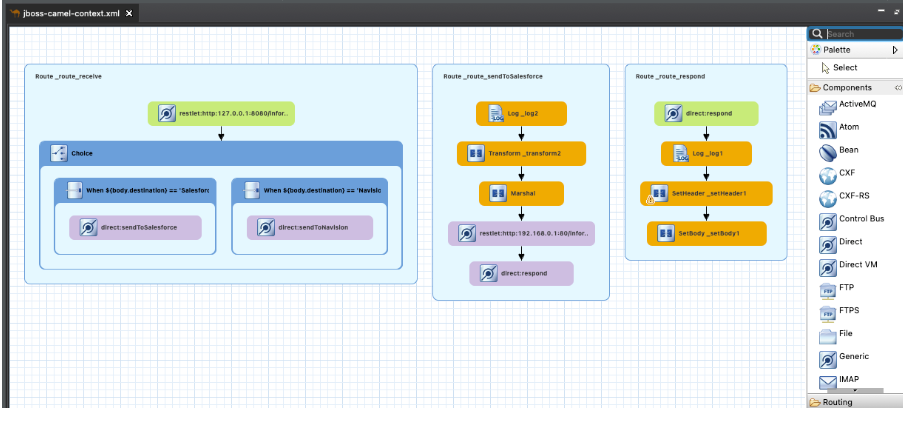Click the Control Bus palette item
The image size is (903, 423).
tap(828, 219)
